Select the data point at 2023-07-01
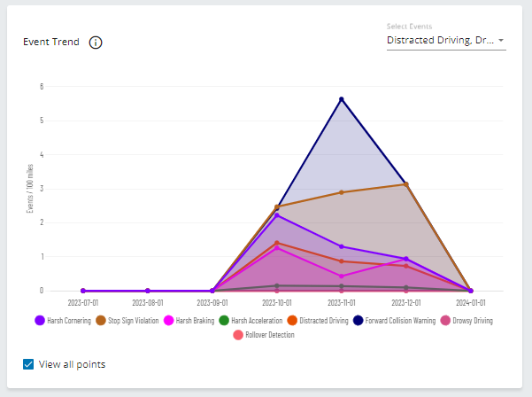 [83, 291]
